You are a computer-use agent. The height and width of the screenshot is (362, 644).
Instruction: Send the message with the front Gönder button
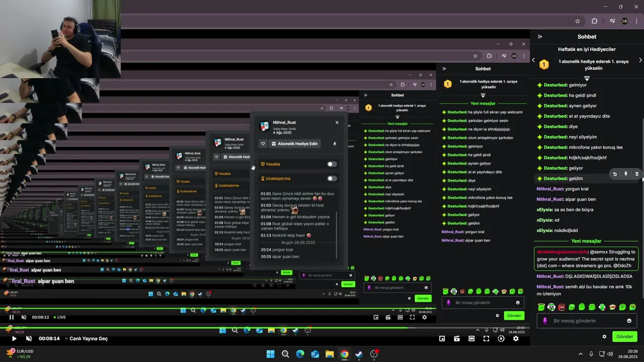click(624, 337)
